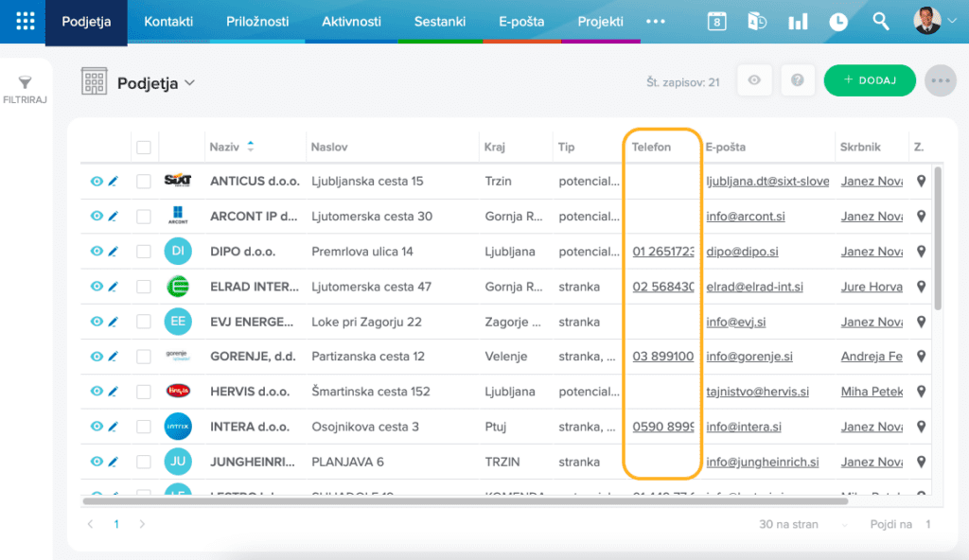Click the help question mark icon
The width and height of the screenshot is (969, 560).
click(798, 81)
